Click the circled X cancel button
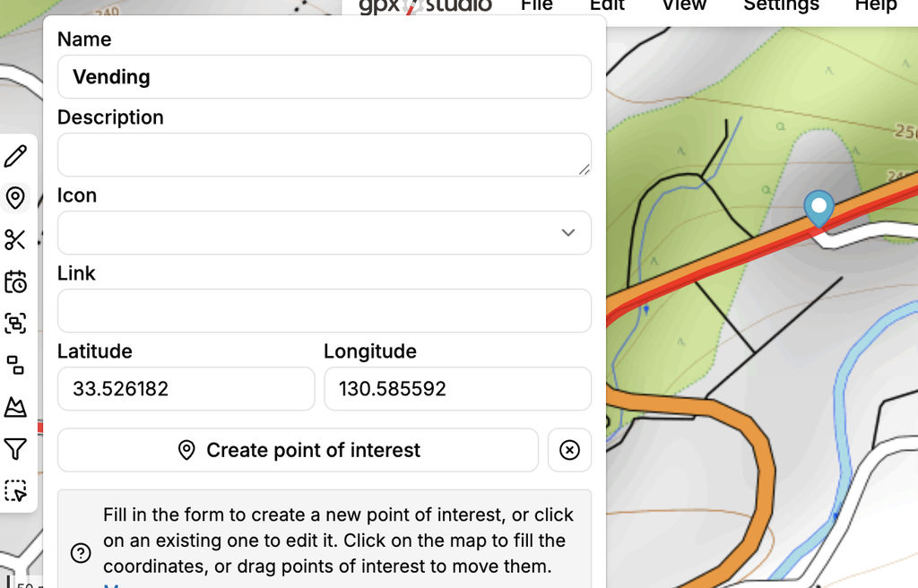The height and width of the screenshot is (588, 918). tap(569, 450)
